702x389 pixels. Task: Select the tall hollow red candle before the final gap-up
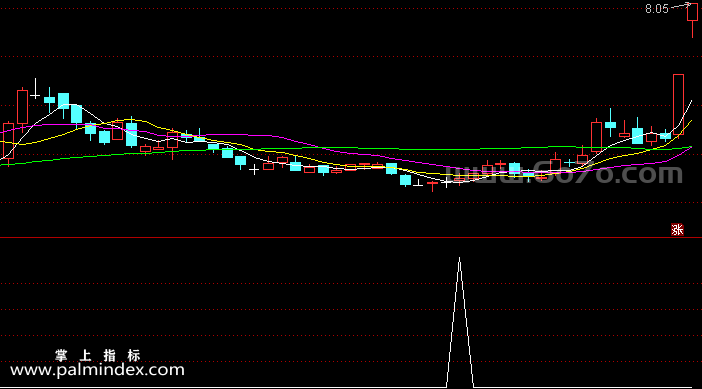pyautogui.click(x=678, y=105)
